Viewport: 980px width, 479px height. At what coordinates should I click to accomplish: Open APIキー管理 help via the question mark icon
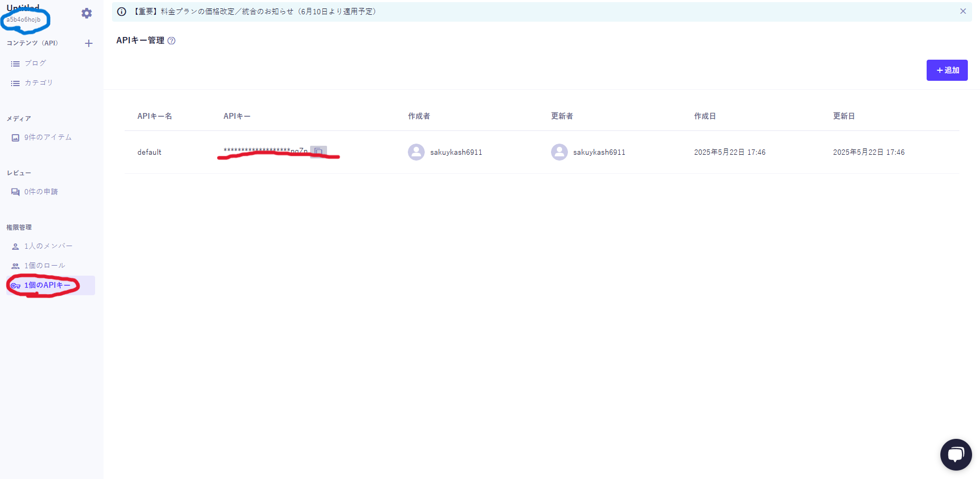click(x=172, y=40)
